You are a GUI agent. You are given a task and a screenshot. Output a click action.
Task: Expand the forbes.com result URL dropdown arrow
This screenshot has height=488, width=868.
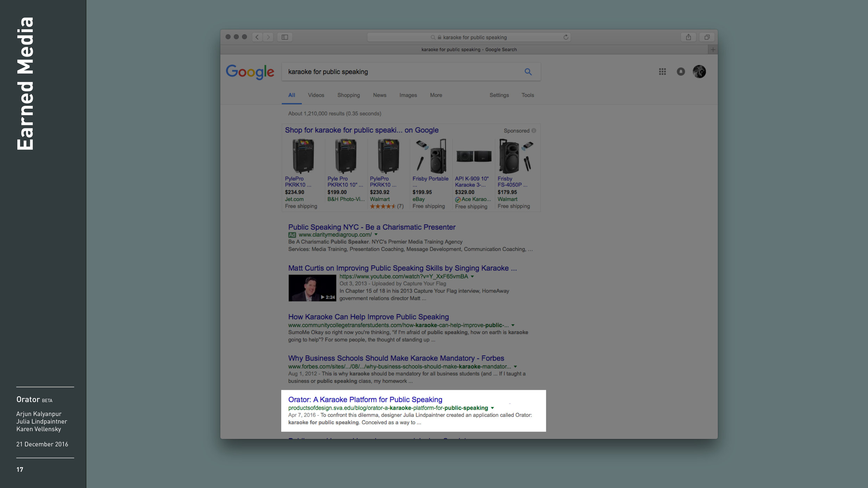[x=515, y=367]
